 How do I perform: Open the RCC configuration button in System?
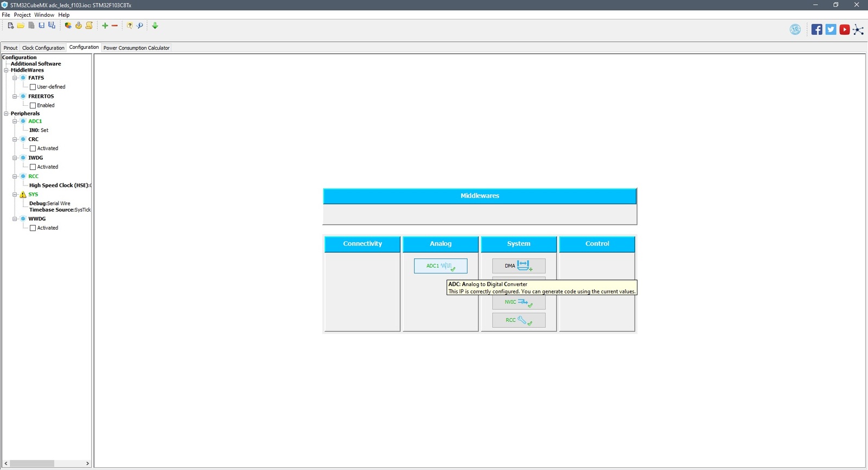519,320
